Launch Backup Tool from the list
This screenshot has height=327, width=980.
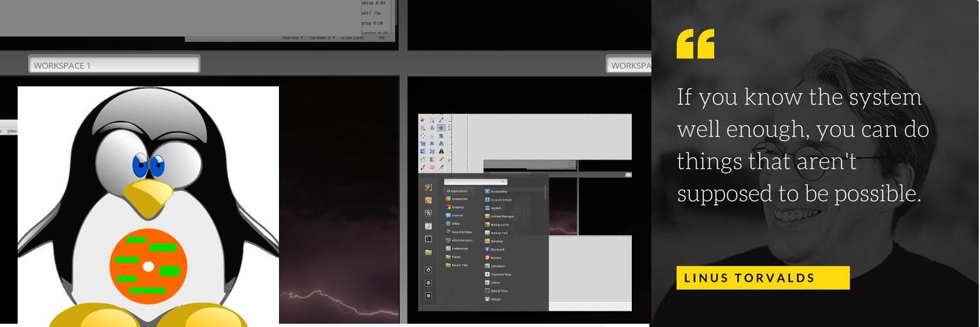tap(498, 233)
